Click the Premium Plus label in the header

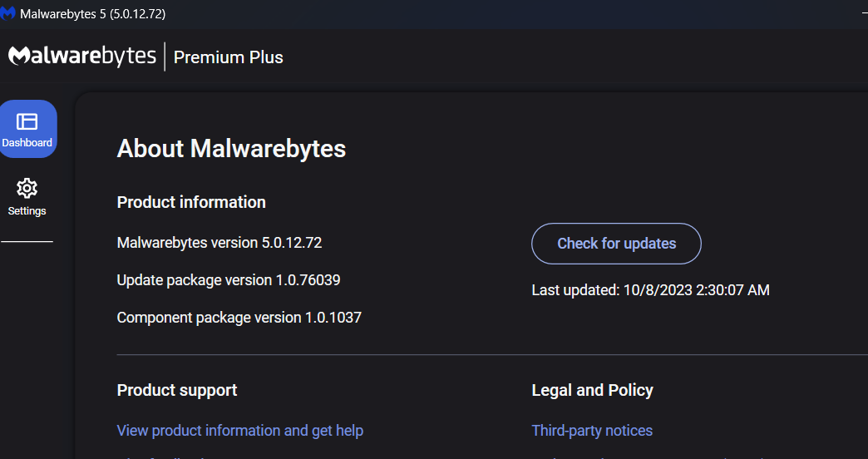(228, 57)
